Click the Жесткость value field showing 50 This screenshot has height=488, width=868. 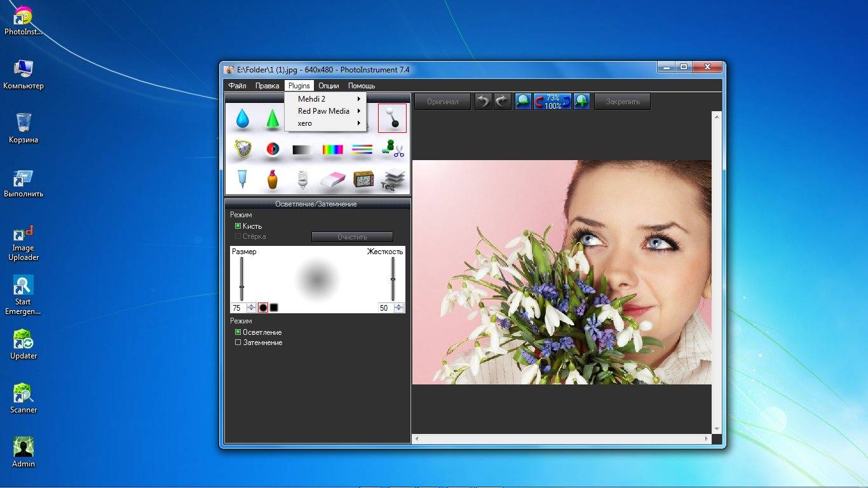coord(386,308)
